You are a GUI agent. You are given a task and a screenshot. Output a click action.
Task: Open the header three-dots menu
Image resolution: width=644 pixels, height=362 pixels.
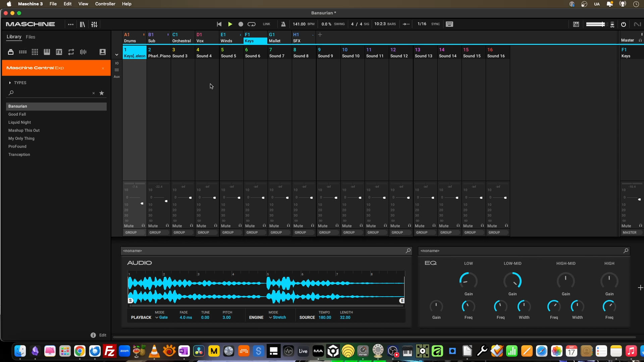[70, 24]
